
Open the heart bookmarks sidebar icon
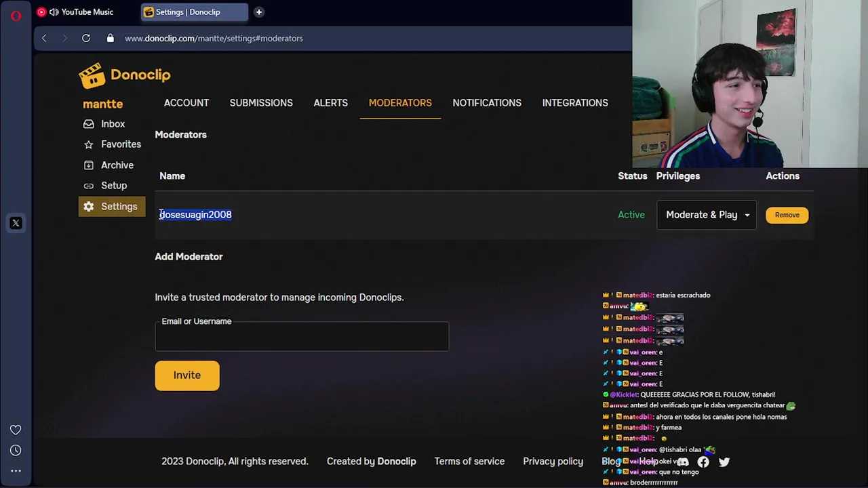(x=16, y=430)
